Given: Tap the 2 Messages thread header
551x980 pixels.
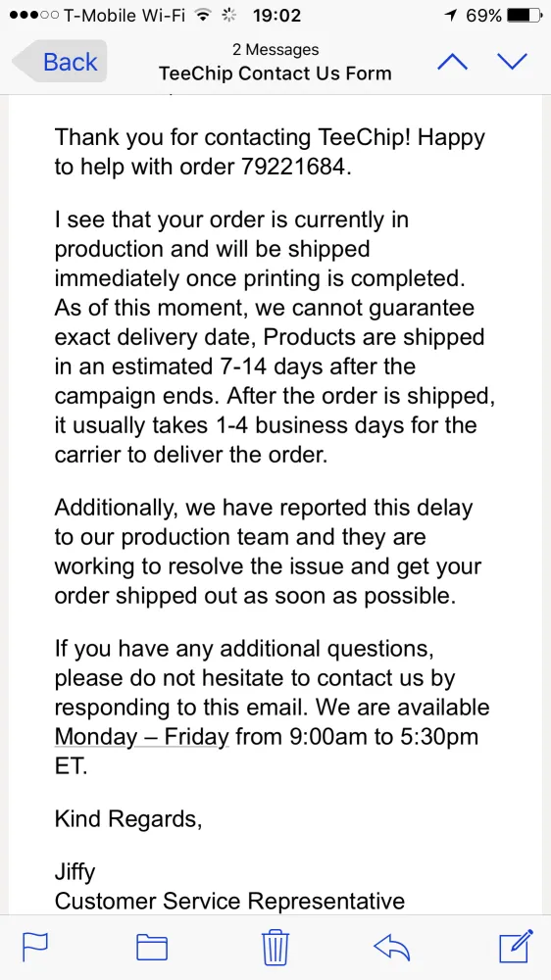Looking at the screenshot, I should click(x=275, y=49).
